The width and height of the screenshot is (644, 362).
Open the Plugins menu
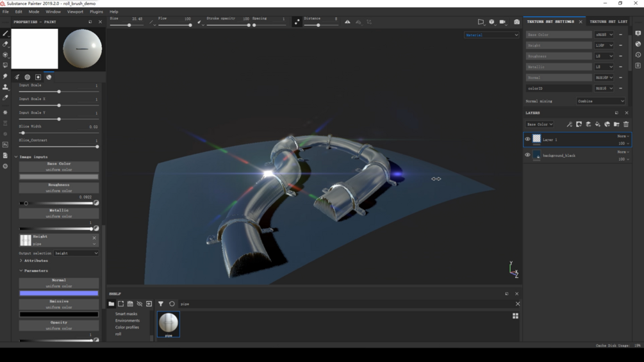pos(97,12)
